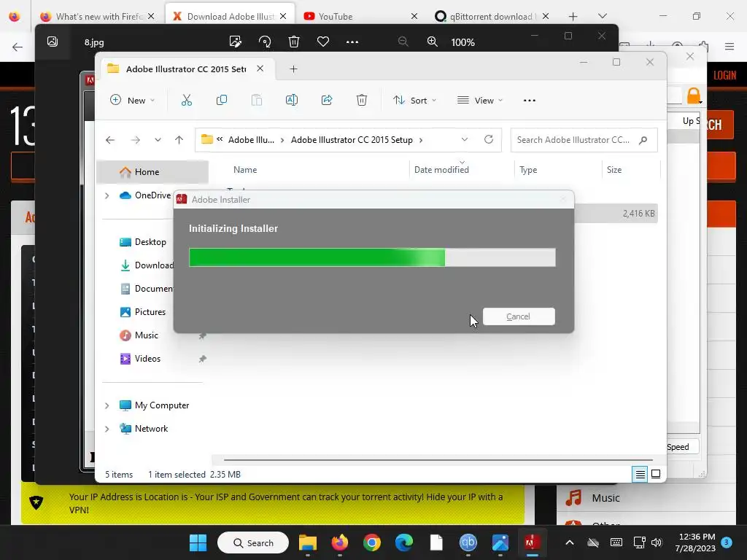747x560 pixels.
Task: Open the Sort dropdown in File Explorer
Action: (x=414, y=101)
